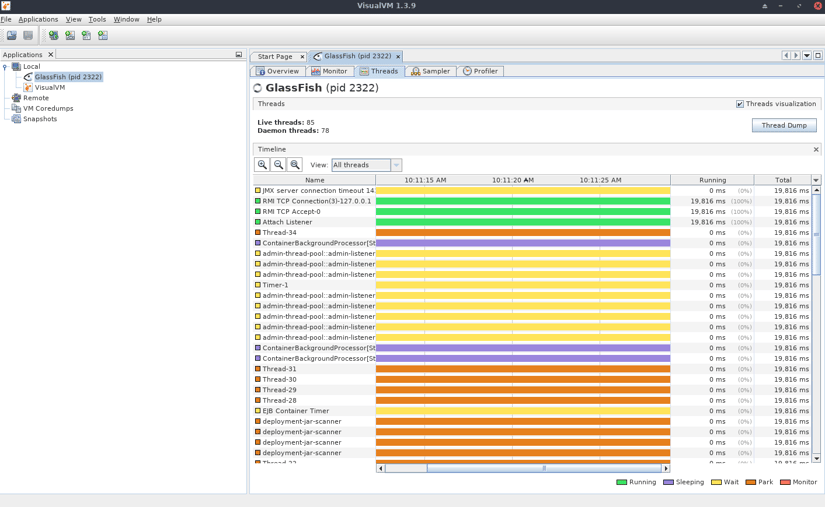Click Add VM Coredump toolbar icon
The width and height of the screenshot is (825, 507).
86,35
